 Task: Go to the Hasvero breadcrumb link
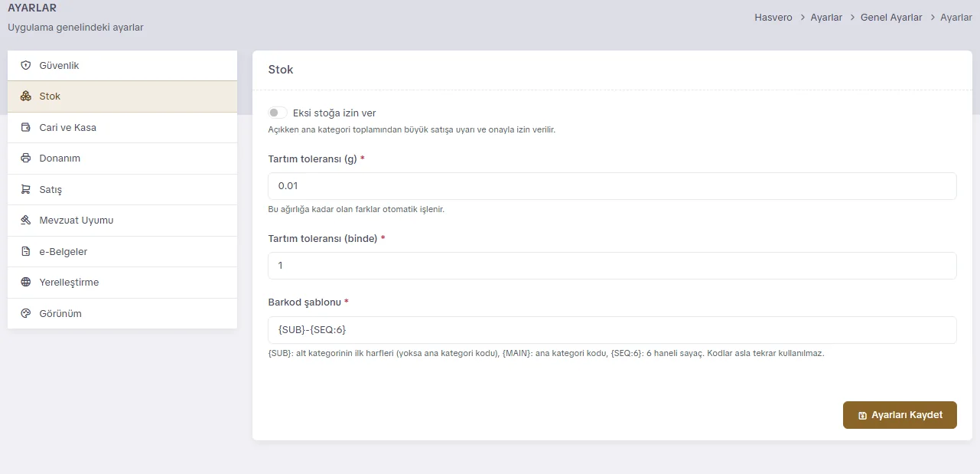[x=773, y=17]
